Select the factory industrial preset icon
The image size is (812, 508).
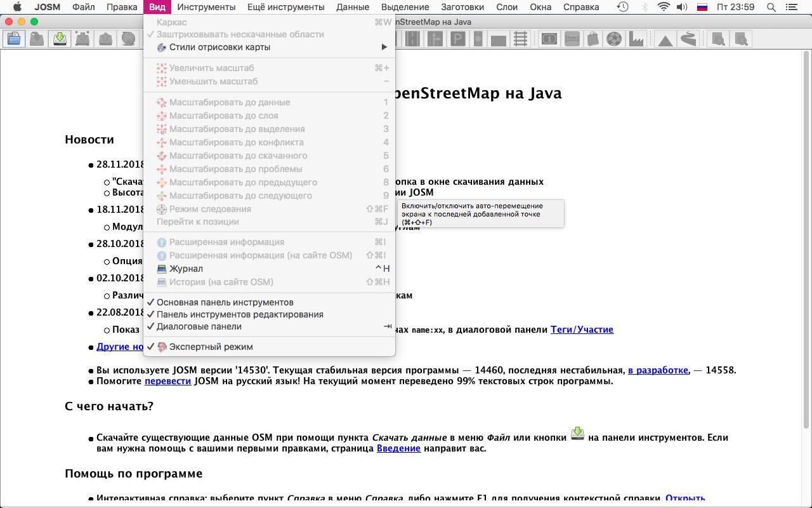click(636, 39)
